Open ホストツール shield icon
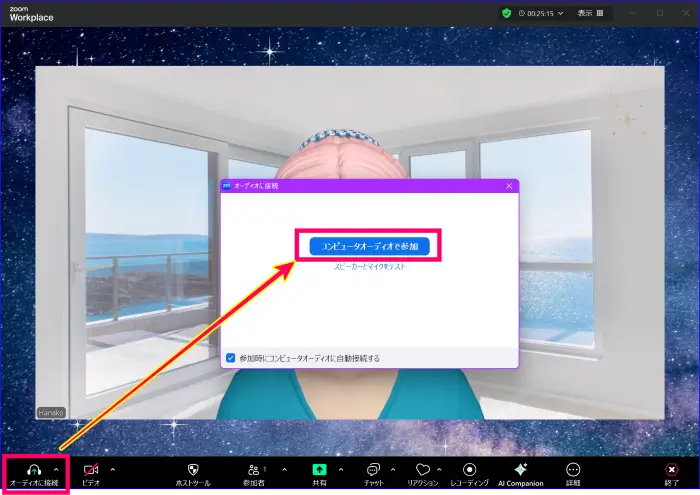This screenshot has width=700, height=495. [193, 469]
